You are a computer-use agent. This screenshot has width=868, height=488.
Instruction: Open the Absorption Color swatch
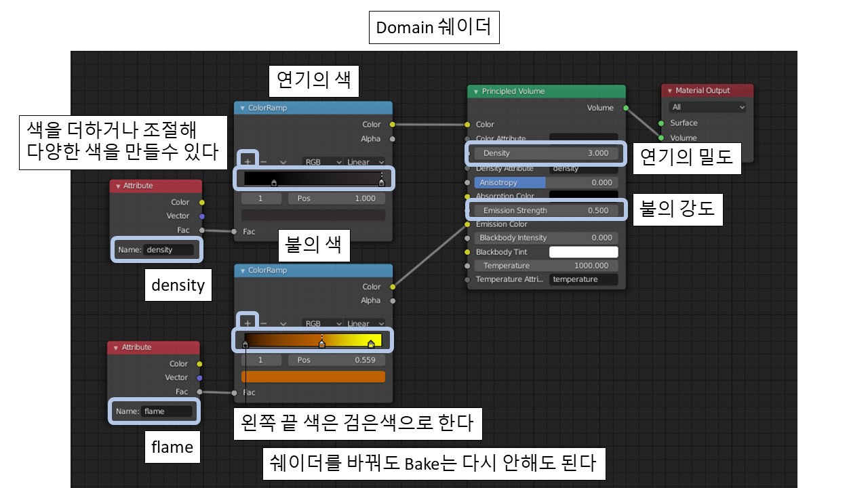(583, 195)
